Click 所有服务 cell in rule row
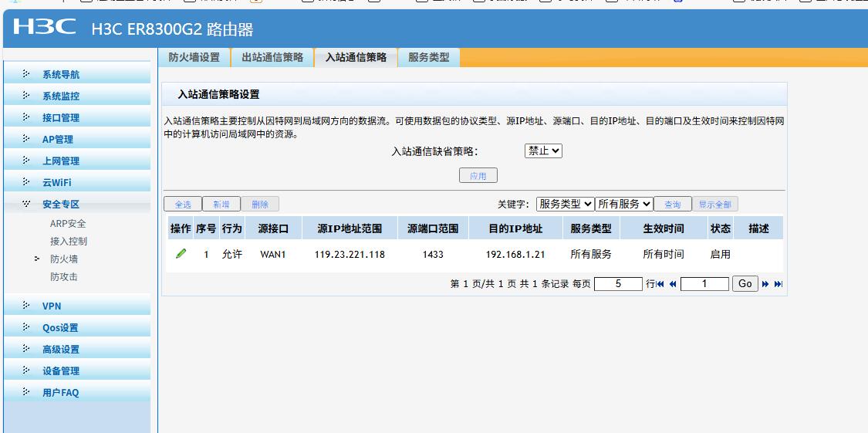This screenshot has width=868, height=433. point(591,255)
